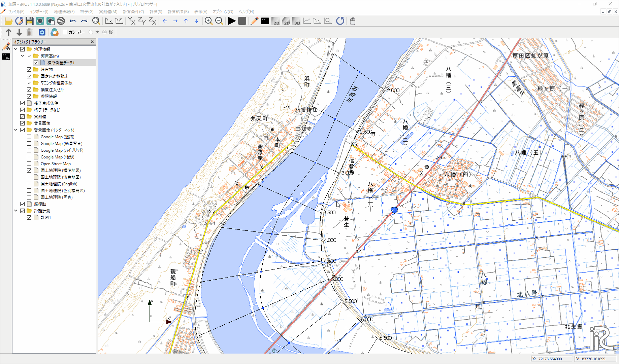Enable Google Map (道路) background
Screen dimensions: 619x364
coord(29,137)
